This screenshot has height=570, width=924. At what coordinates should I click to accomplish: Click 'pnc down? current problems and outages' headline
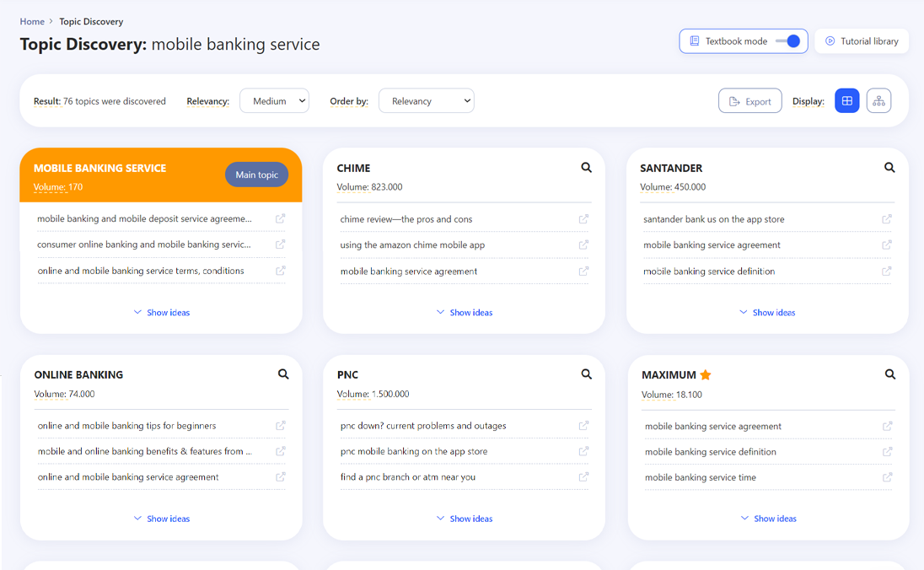tap(423, 426)
